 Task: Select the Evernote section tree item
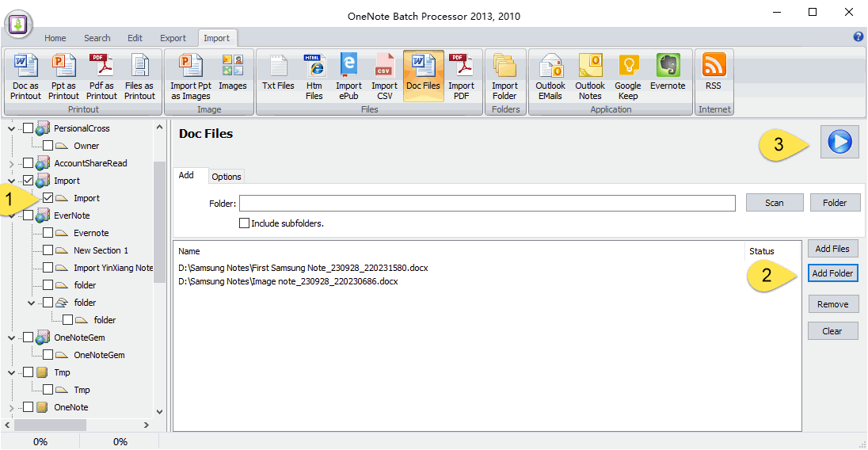pyautogui.click(x=91, y=233)
